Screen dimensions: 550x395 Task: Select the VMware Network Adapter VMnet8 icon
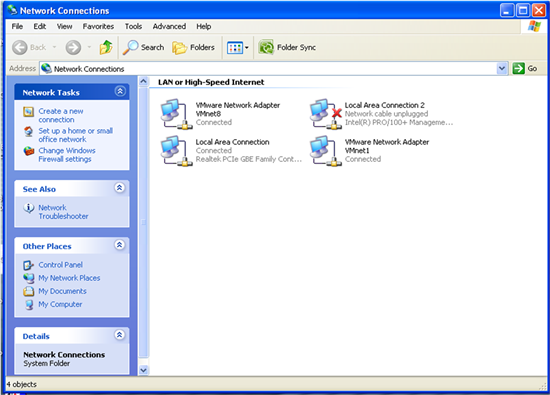(176, 114)
